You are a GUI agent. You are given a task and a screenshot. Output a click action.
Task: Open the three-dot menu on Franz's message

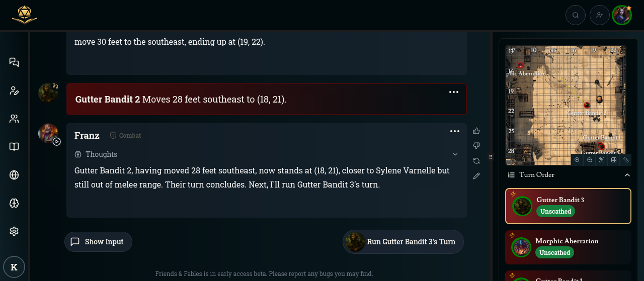click(455, 131)
